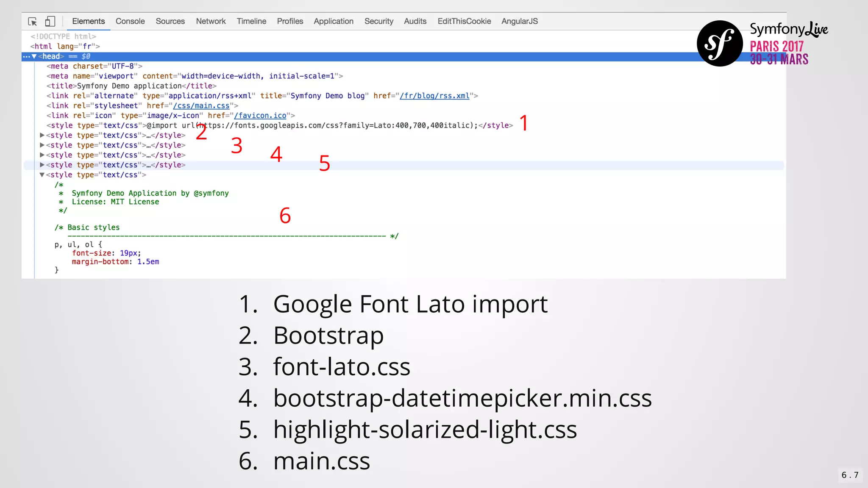Switch to the AngularJS tab
Screen dimensions: 868x488
click(519, 21)
